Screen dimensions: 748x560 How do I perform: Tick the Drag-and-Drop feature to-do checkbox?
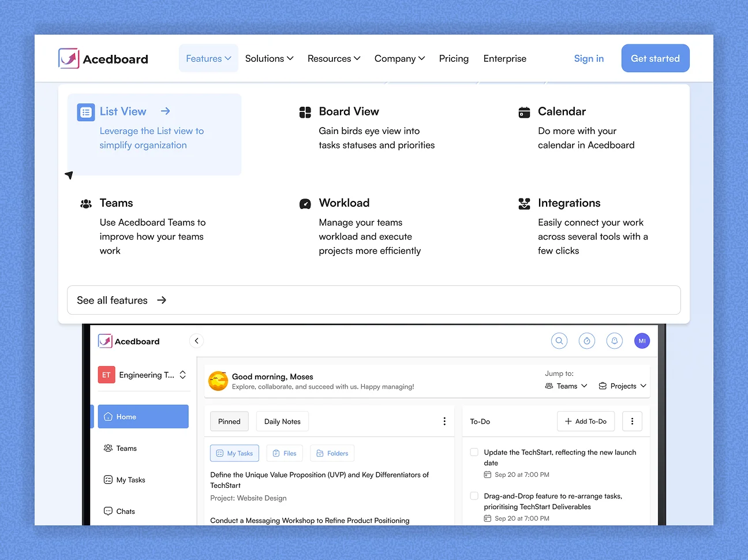coord(474,496)
